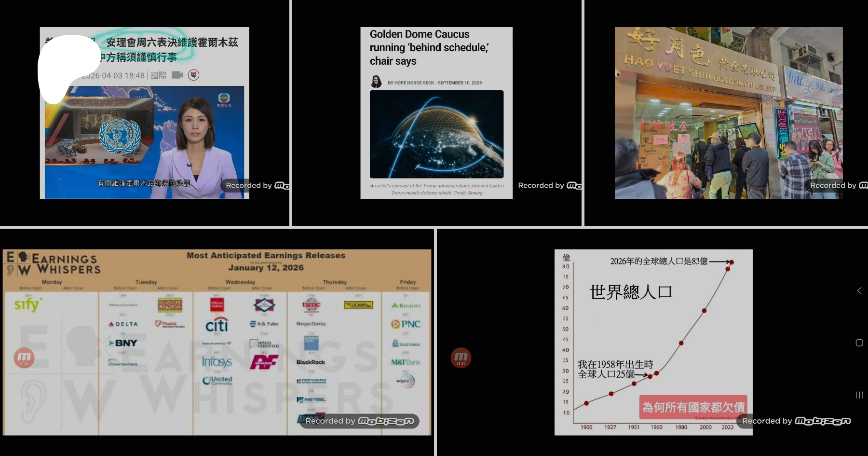Click the UN emblem in news video
868x456 pixels.
[x=120, y=136]
